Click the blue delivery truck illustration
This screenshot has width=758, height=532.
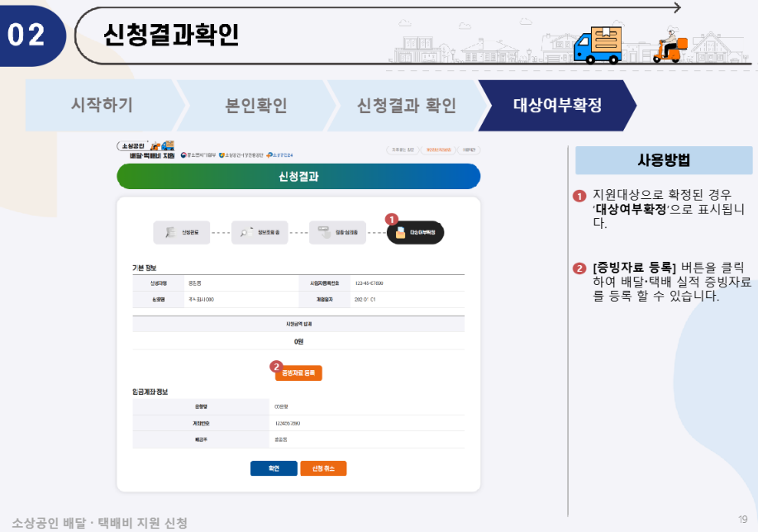[598, 45]
